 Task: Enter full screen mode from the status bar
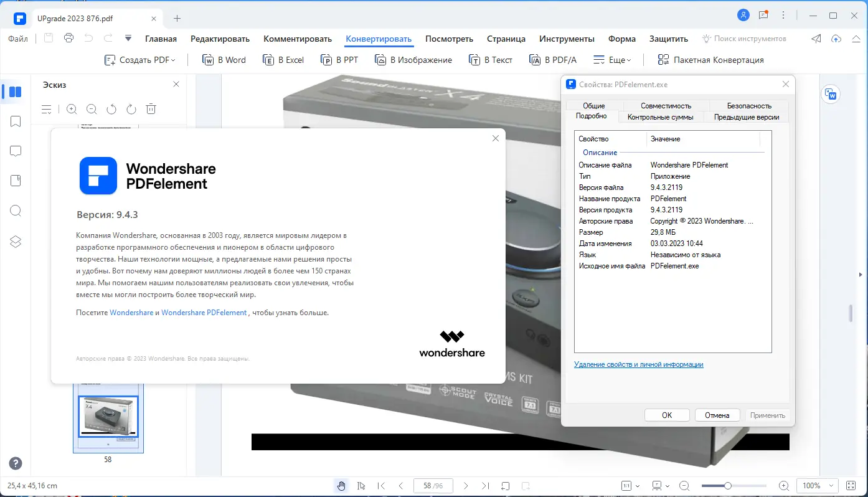[x=851, y=486]
